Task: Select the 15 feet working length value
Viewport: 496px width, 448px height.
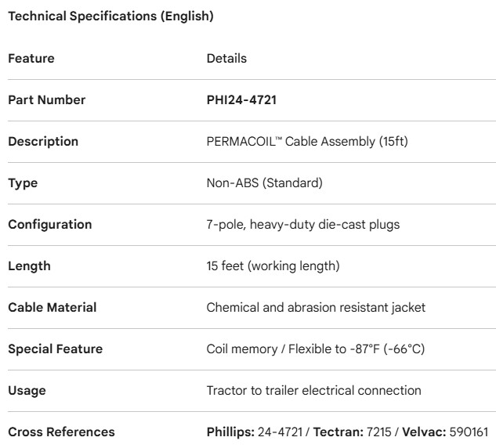Action: 273,266
